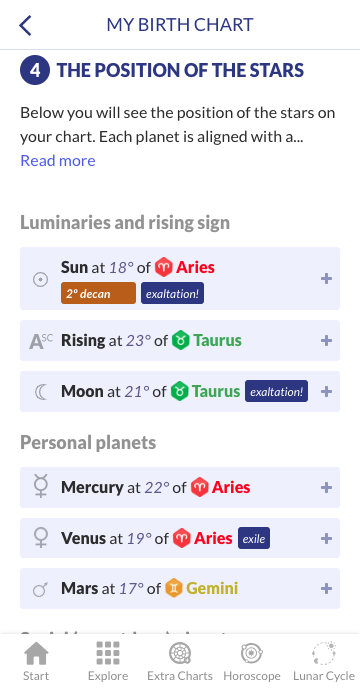The width and height of the screenshot is (360, 694).
Task: Expand the Sun in Aries details
Action: (x=326, y=278)
